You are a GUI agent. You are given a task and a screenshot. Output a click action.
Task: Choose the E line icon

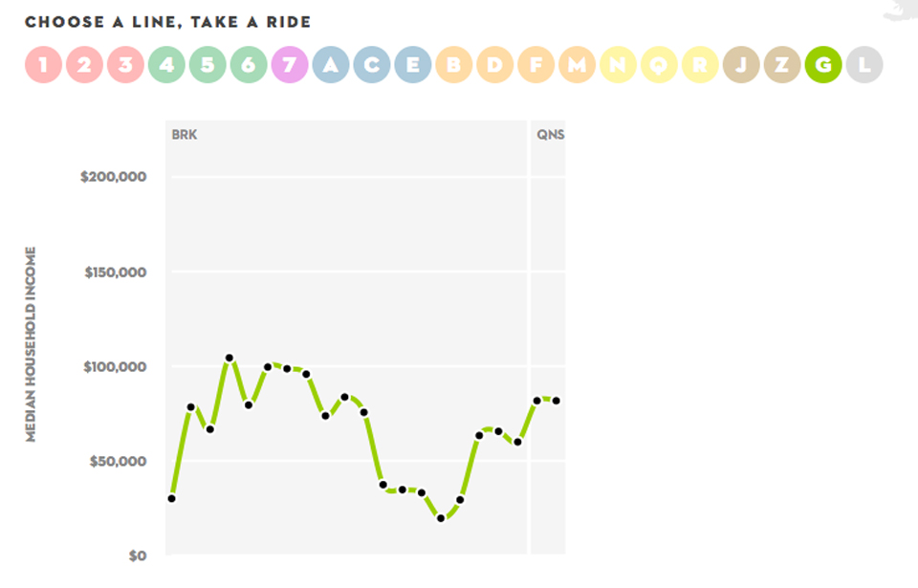click(413, 65)
